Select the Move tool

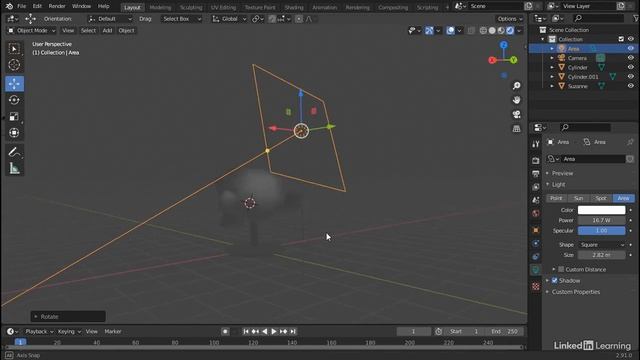point(14,84)
